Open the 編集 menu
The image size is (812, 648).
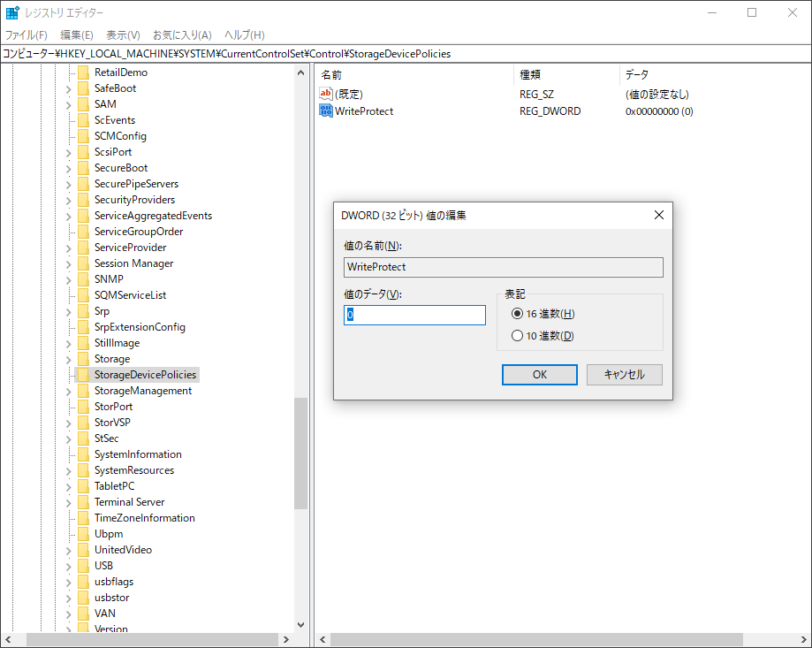pyautogui.click(x=77, y=34)
